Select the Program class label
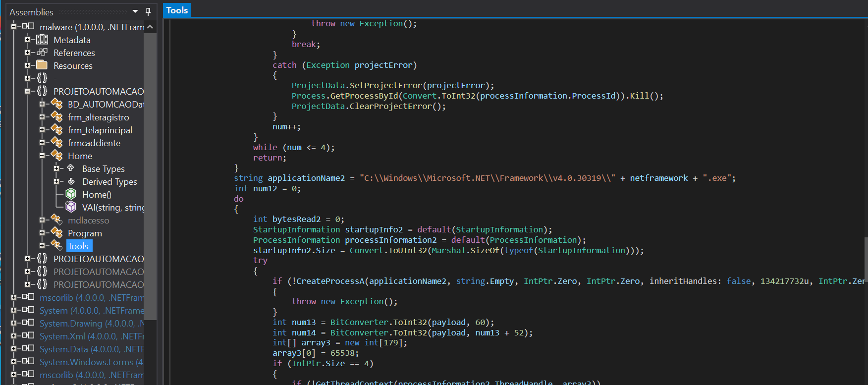Screen dimensions: 868x385 point(85,233)
